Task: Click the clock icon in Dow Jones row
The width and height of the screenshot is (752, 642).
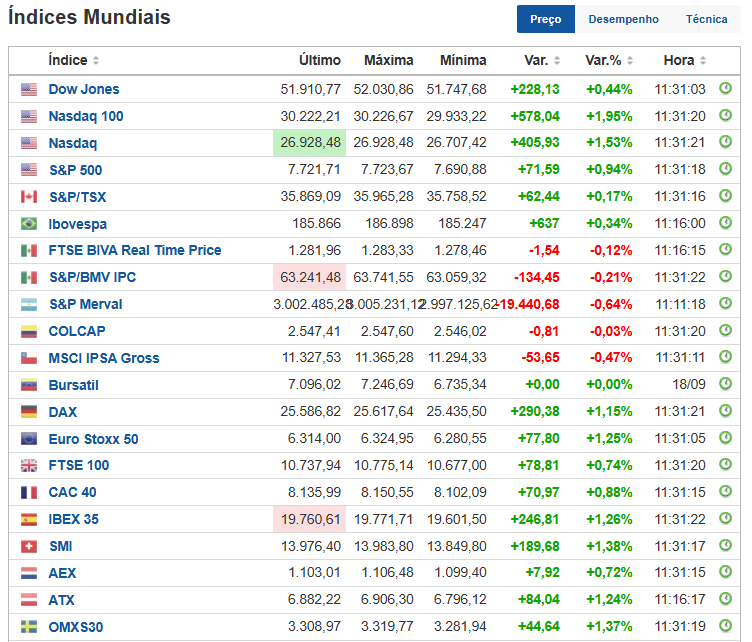Action: click(725, 88)
